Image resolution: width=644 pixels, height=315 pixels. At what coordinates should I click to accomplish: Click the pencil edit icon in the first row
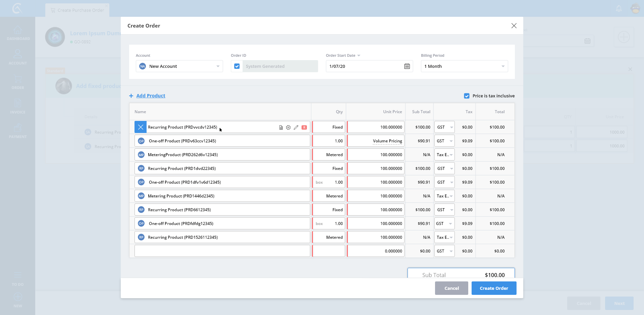pos(296,128)
